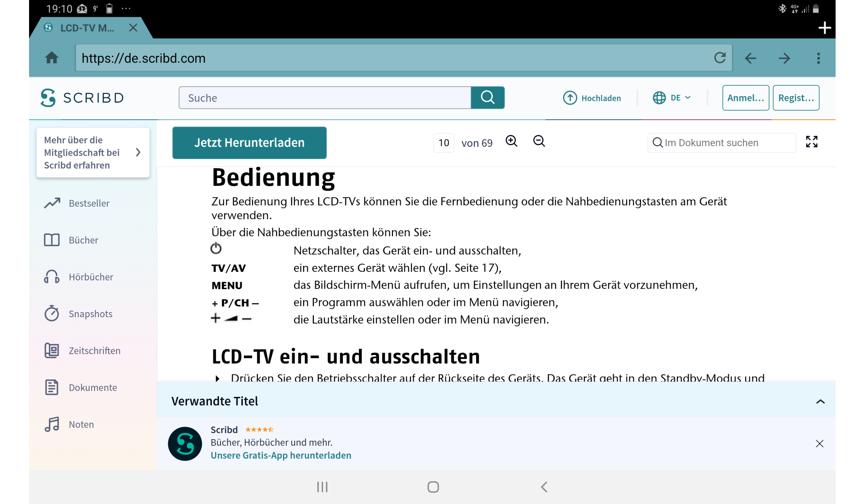Image resolution: width=865 pixels, height=504 pixels.
Task: Enter fullscreen document view
Action: coord(812,142)
